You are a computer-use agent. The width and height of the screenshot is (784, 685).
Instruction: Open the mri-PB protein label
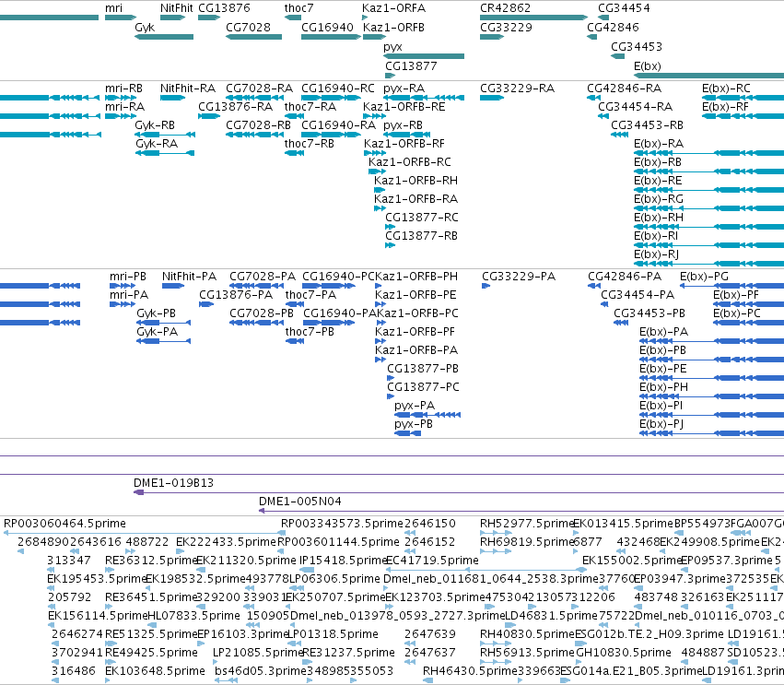pyautogui.click(x=128, y=277)
